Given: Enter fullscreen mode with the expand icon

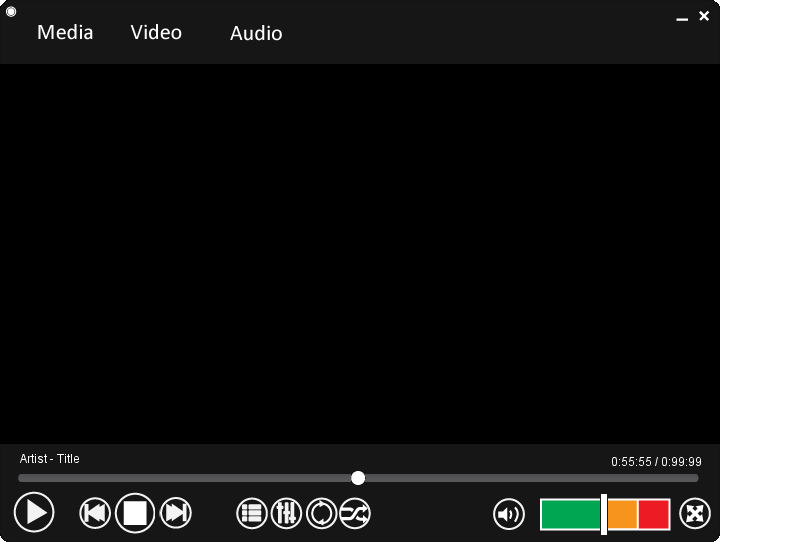Looking at the screenshot, I should tap(695, 513).
